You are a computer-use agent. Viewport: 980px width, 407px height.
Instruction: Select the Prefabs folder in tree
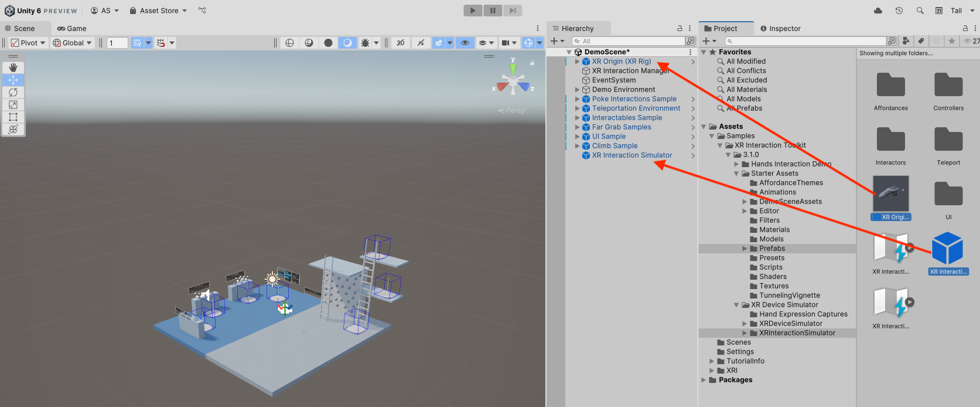[771, 249]
